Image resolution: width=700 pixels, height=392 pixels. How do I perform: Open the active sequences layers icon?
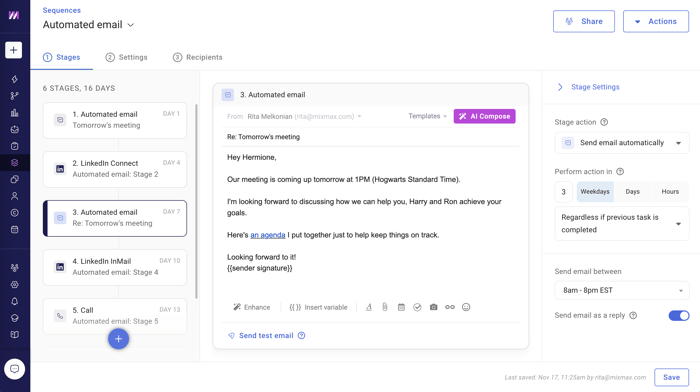(x=14, y=163)
